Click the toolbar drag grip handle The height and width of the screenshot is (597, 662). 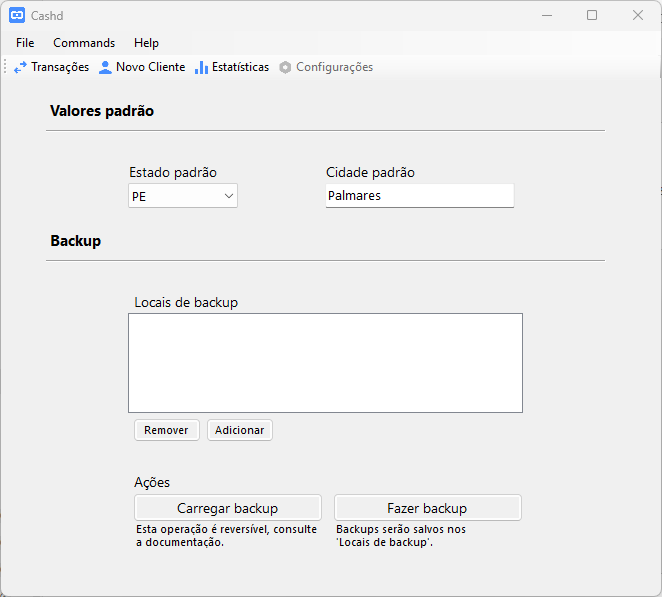pos(5,67)
